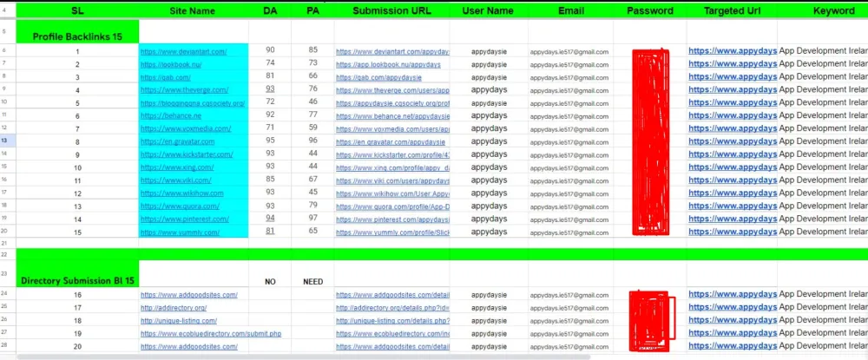Select the DA column header cell
This screenshot has height=360, width=868.
pos(270,10)
